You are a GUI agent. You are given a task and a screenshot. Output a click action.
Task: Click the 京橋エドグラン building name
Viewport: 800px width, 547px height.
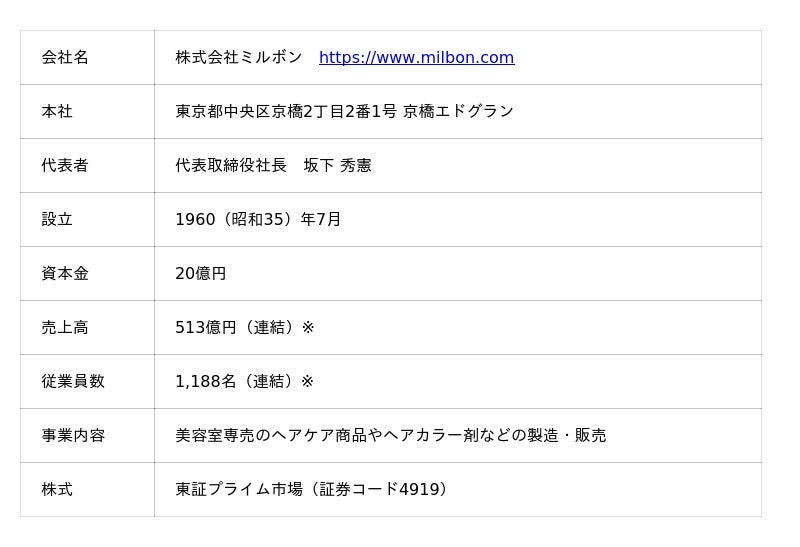[x=458, y=112]
